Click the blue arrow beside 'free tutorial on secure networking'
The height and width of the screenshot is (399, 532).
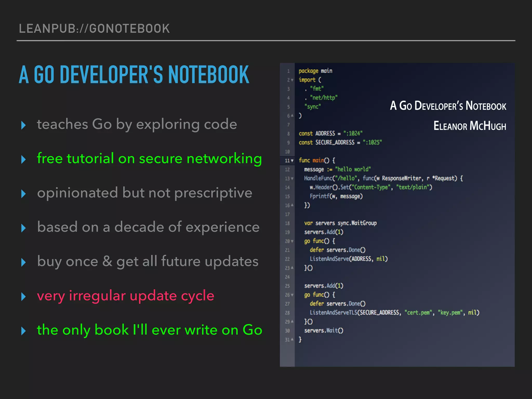[x=24, y=159]
